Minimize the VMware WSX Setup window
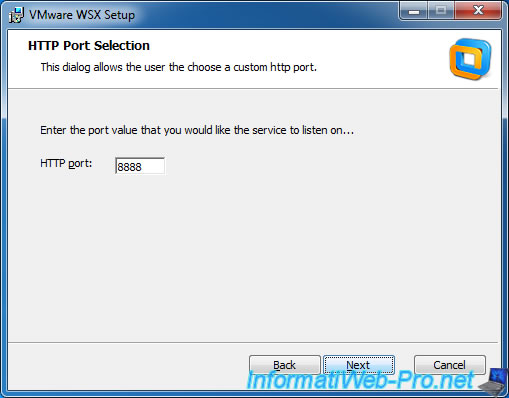The width and height of the screenshot is (509, 398). click(414, 11)
